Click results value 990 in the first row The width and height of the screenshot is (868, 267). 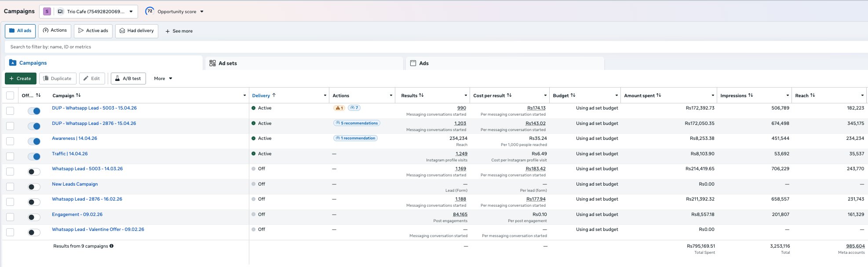tap(461, 108)
